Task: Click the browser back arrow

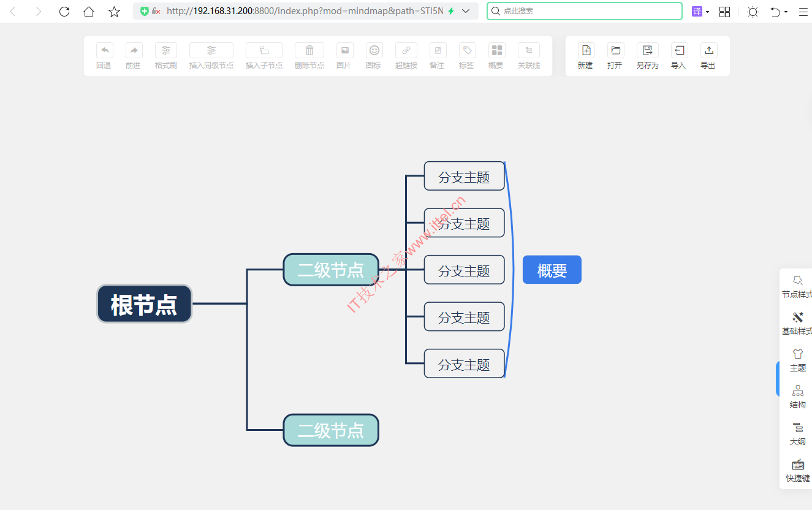Action: click(x=12, y=11)
